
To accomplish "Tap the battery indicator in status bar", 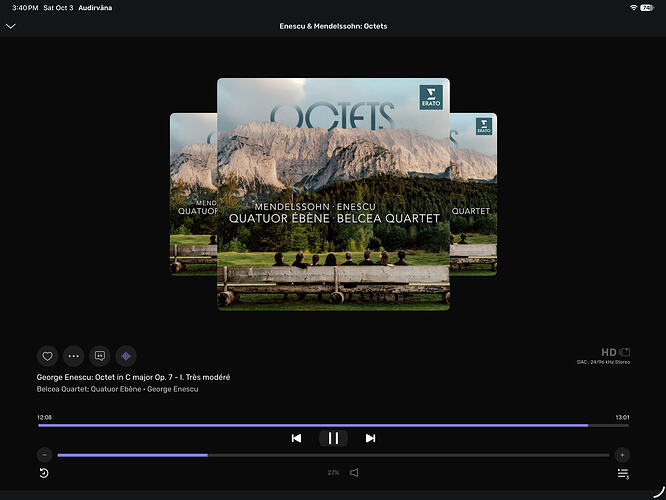I will (x=647, y=8).
